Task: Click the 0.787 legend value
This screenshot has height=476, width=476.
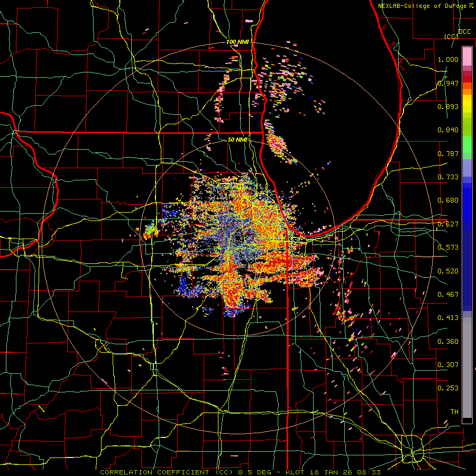Action: pos(448,153)
